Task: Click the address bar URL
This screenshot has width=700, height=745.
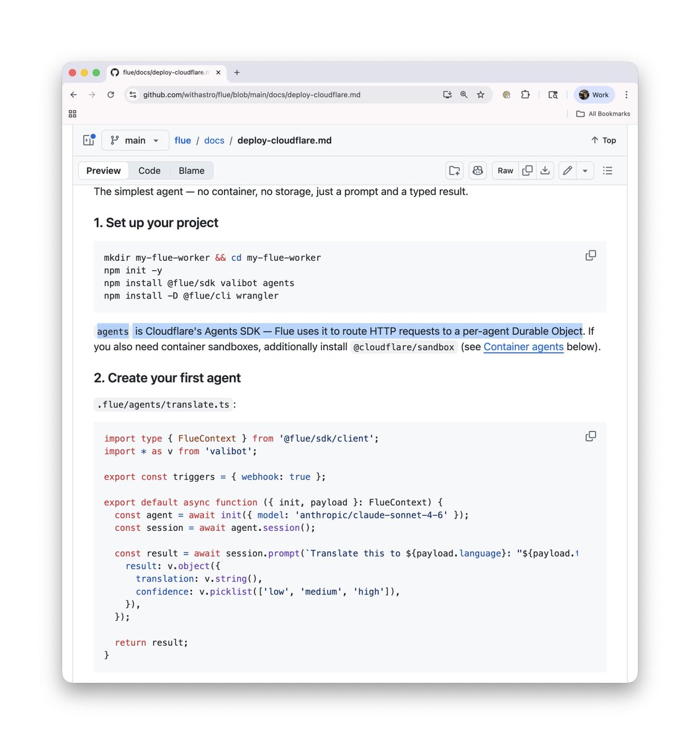Action: (x=251, y=95)
